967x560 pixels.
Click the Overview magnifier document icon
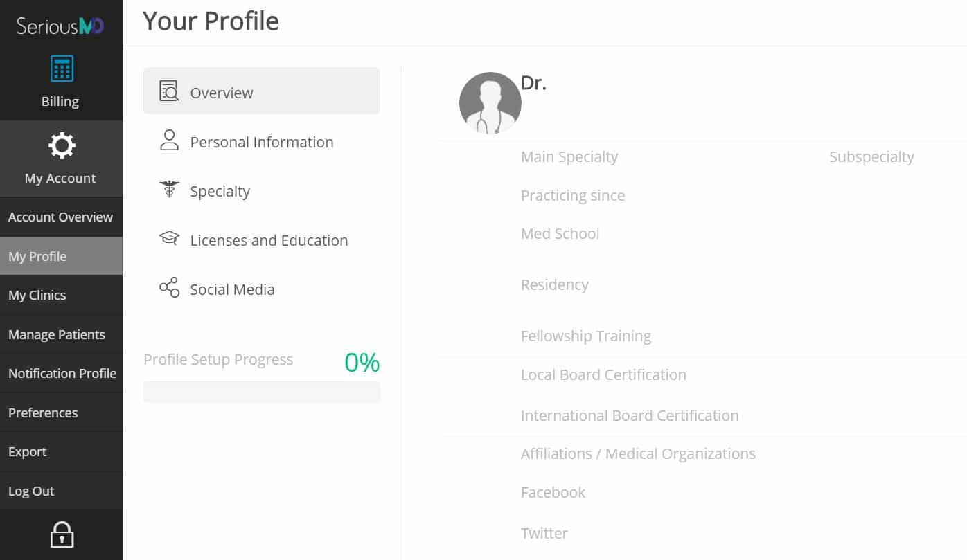169,91
